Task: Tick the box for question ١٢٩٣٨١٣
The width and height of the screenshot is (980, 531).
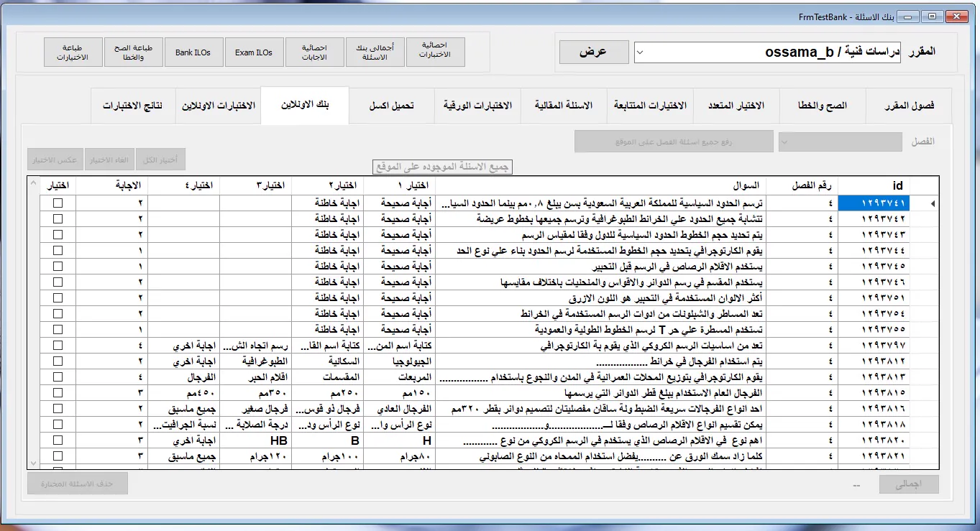Action: point(58,377)
